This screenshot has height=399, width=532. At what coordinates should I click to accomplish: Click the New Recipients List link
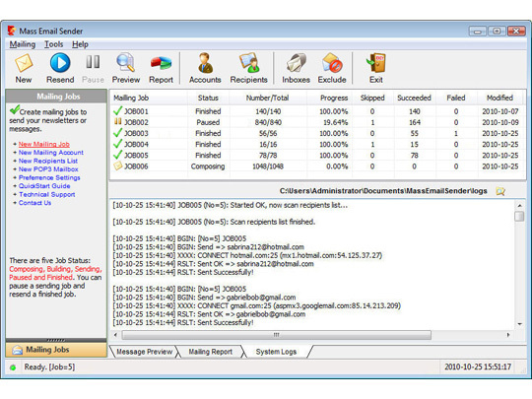point(48,161)
